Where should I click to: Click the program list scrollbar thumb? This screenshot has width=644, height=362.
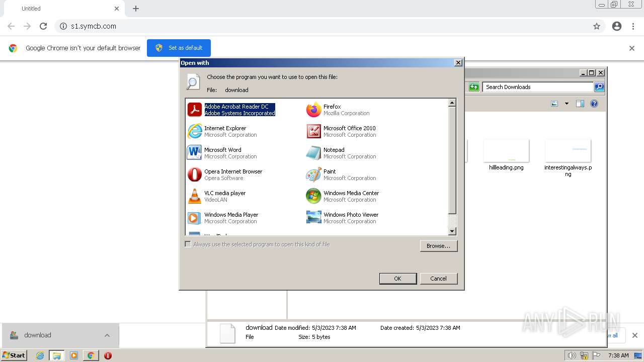[x=452, y=161]
